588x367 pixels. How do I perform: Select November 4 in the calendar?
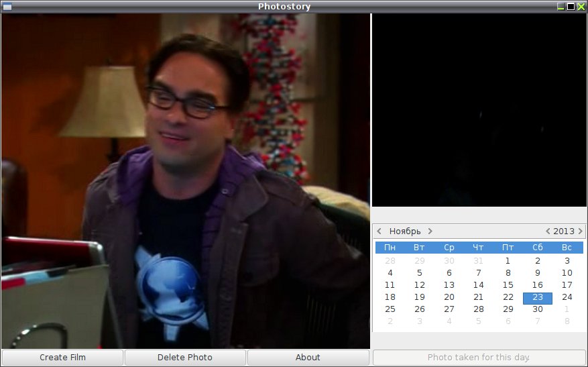390,273
